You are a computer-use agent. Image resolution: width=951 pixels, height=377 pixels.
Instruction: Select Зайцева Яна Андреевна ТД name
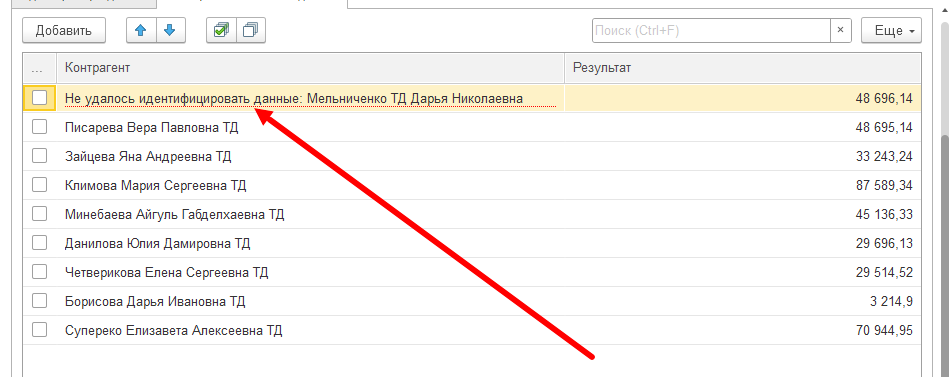[x=148, y=156]
